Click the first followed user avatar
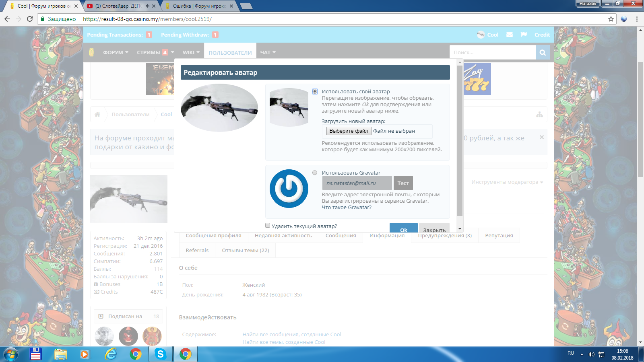 104,336
